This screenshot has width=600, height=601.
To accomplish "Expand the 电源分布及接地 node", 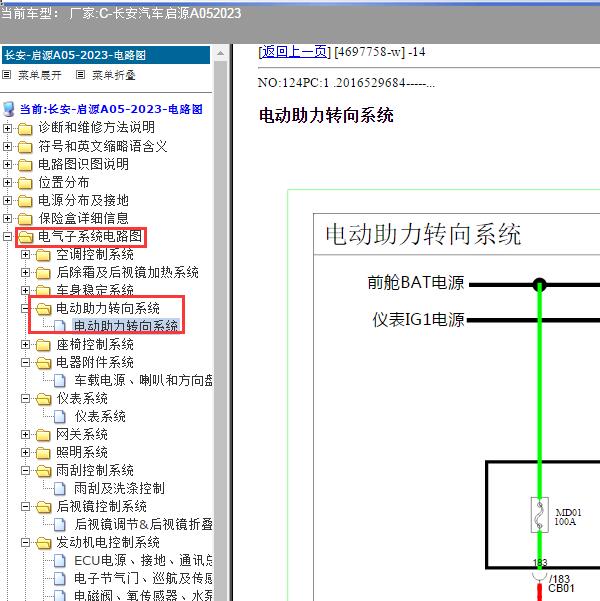I will coord(7,200).
